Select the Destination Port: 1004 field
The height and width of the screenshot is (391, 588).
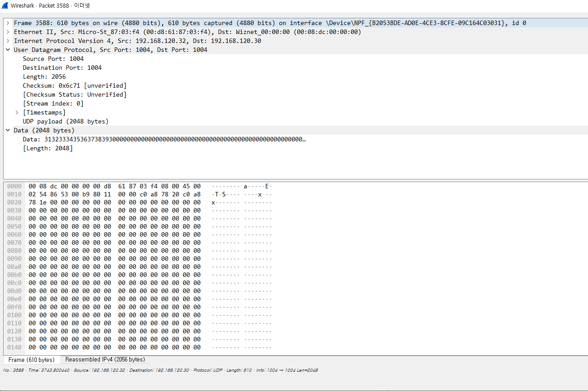[x=62, y=68]
